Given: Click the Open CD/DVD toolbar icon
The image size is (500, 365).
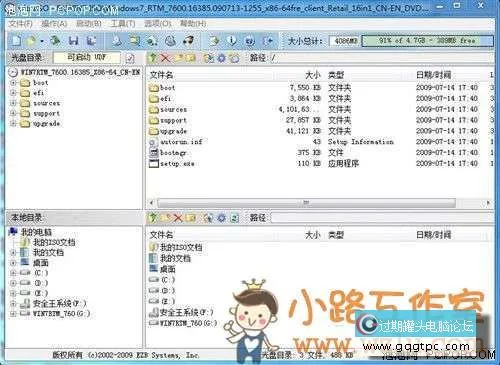Looking at the screenshot, I should coord(55,41).
